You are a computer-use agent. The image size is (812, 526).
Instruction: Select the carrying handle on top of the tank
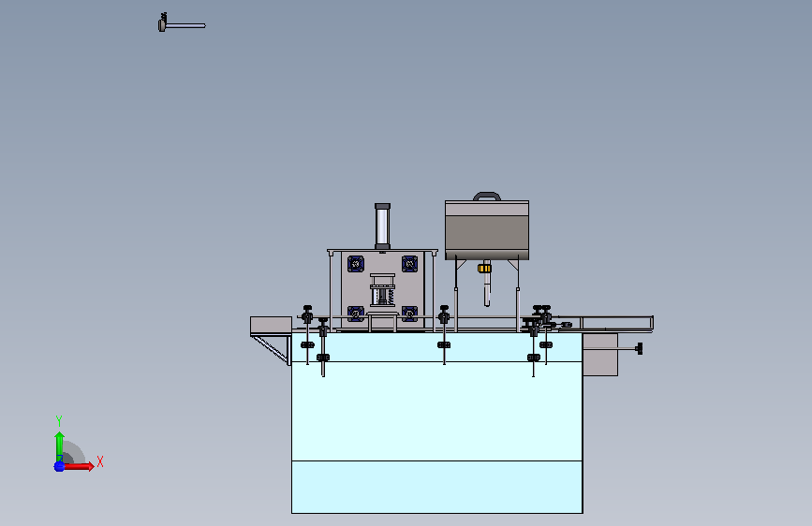pos(487,197)
